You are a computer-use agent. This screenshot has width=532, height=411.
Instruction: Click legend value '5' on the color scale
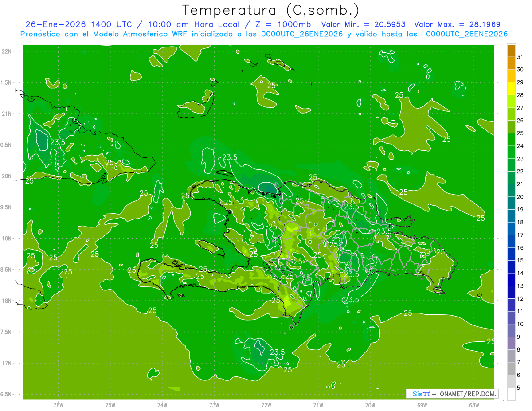coord(519,388)
